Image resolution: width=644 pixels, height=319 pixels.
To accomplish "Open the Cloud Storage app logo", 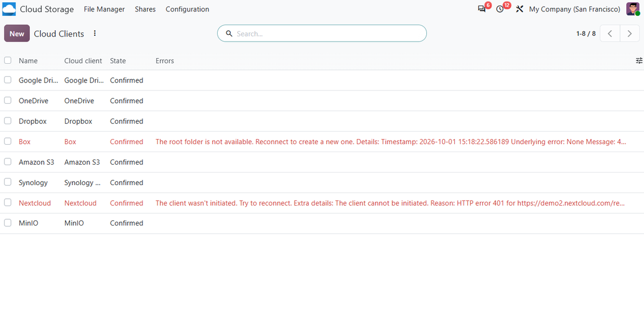I will click(9, 9).
